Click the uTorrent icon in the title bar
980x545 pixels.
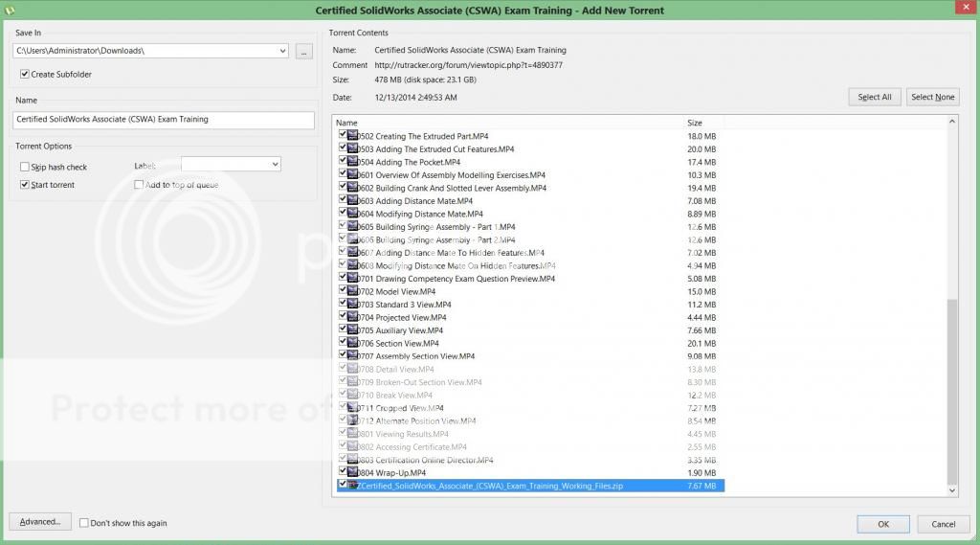pyautogui.click(x=9, y=10)
